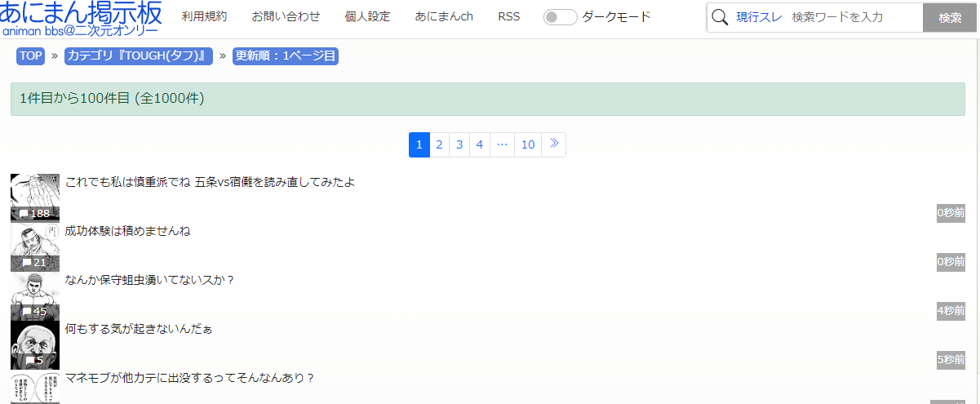Open 個人設定 in the header
Screen dimensions: 980x404
pos(367,17)
